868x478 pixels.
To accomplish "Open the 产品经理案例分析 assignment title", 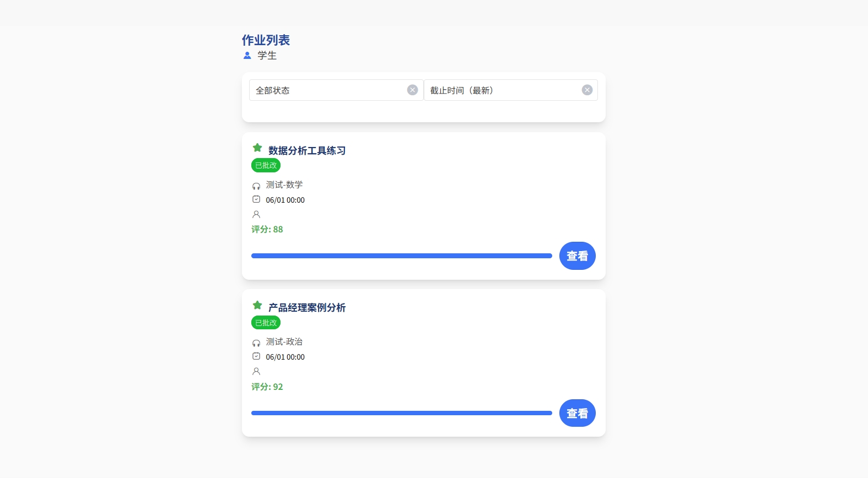I will [307, 308].
